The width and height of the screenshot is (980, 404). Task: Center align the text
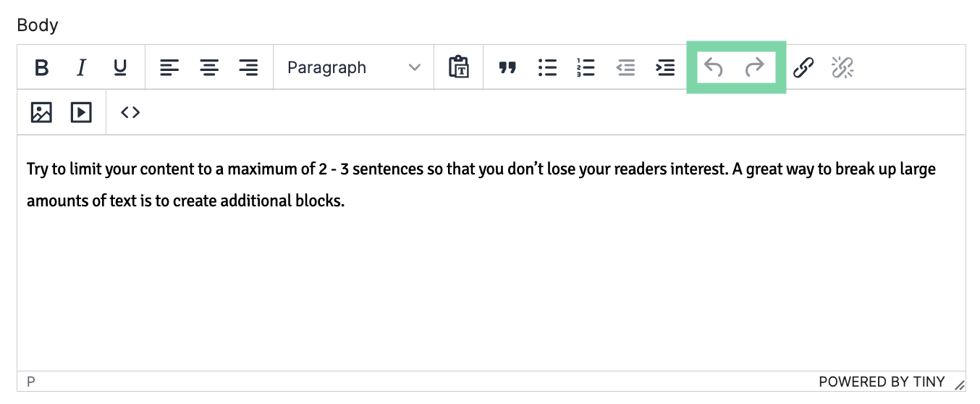(x=209, y=68)
